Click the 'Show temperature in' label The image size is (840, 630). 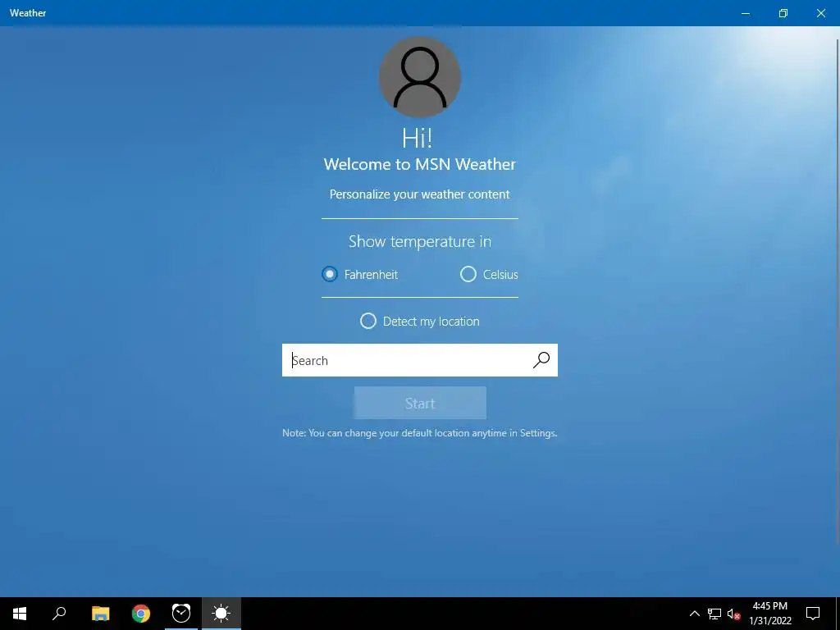click(419, 242)
